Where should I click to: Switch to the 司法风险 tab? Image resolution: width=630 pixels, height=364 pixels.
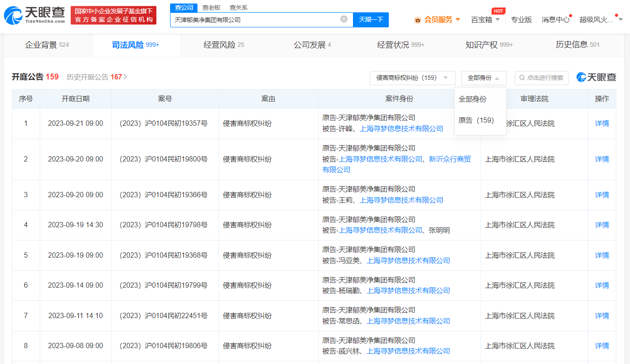[136, 45]
